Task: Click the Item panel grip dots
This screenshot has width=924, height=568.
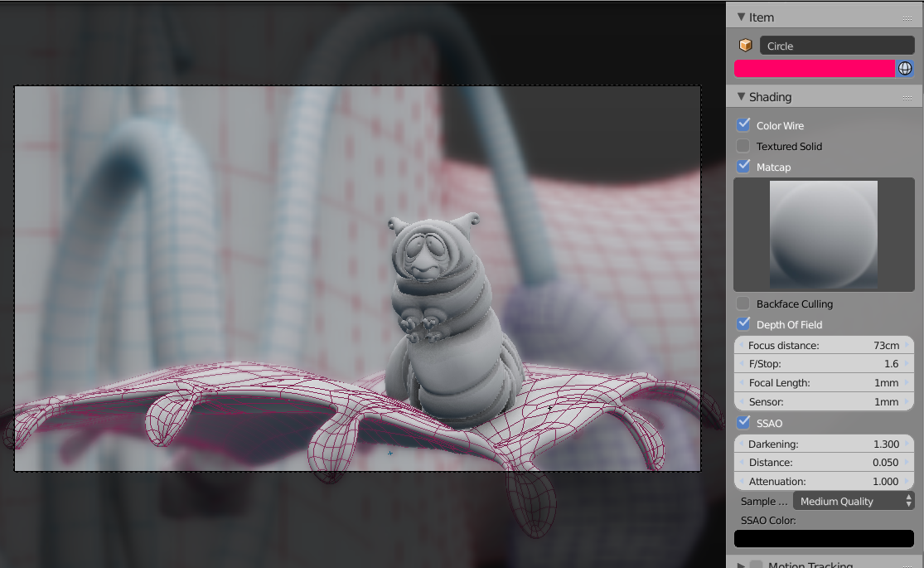Action: [907, 18]
